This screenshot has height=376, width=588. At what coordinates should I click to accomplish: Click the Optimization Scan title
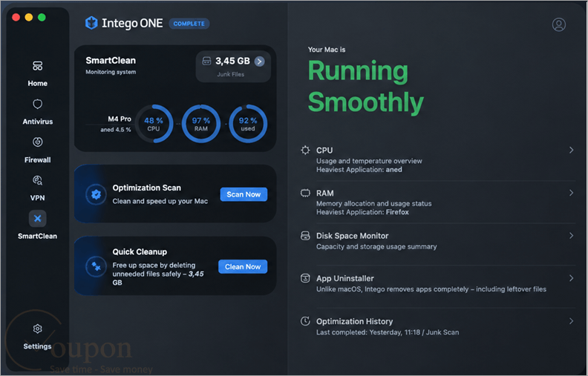click(x=146, y=188)
